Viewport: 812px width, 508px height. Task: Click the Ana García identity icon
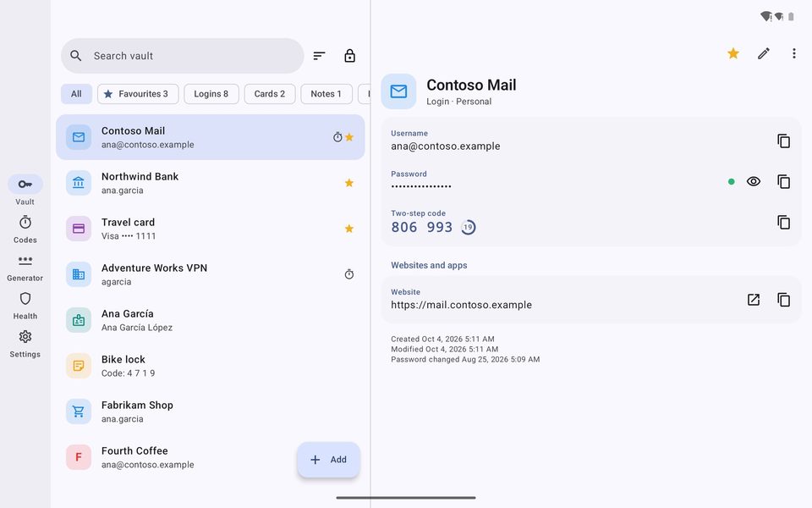pos(78,320)
